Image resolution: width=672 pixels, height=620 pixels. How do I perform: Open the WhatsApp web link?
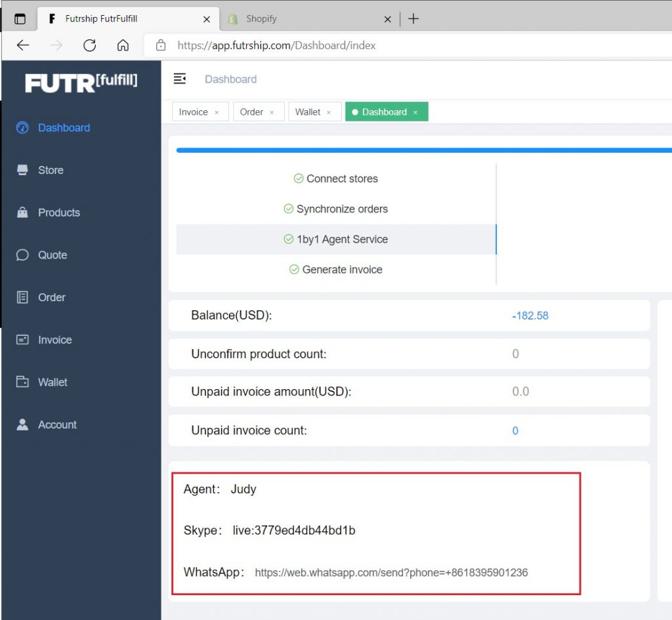[x=391, y=573]
